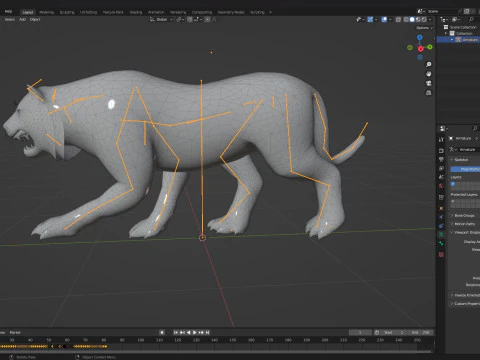Expand the Armature row in the outliner

[x=452, y=40]
